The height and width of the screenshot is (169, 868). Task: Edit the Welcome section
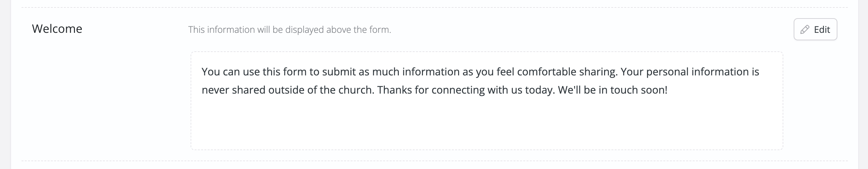(815, 29)
